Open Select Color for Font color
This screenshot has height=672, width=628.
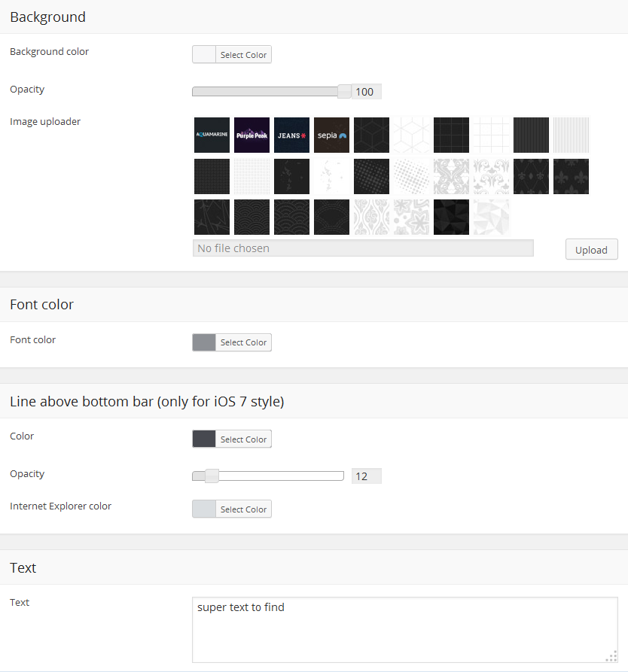[243, 342]
